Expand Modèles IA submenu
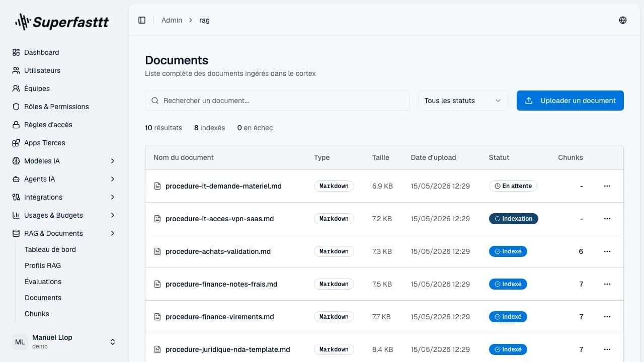 pyautogui.click(x=64, y=161)
